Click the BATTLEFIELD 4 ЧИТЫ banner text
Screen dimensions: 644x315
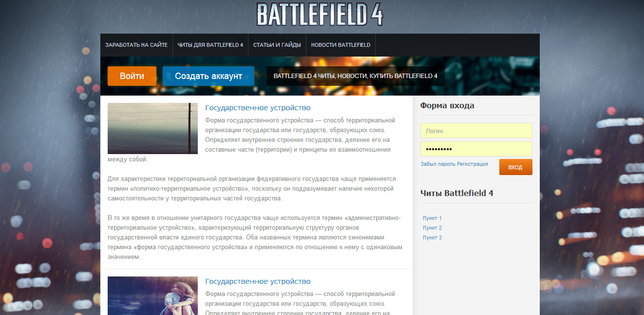[x=355, y=76]
